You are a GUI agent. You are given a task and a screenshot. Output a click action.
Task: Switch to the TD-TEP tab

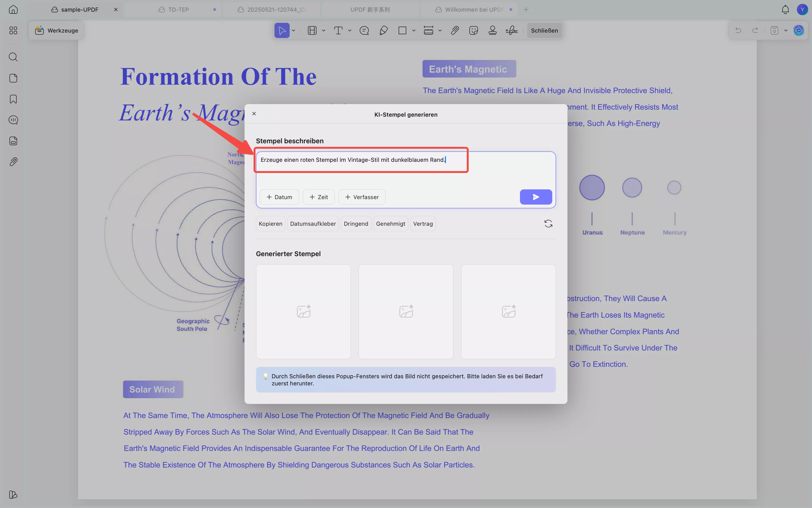click(178, 10)
